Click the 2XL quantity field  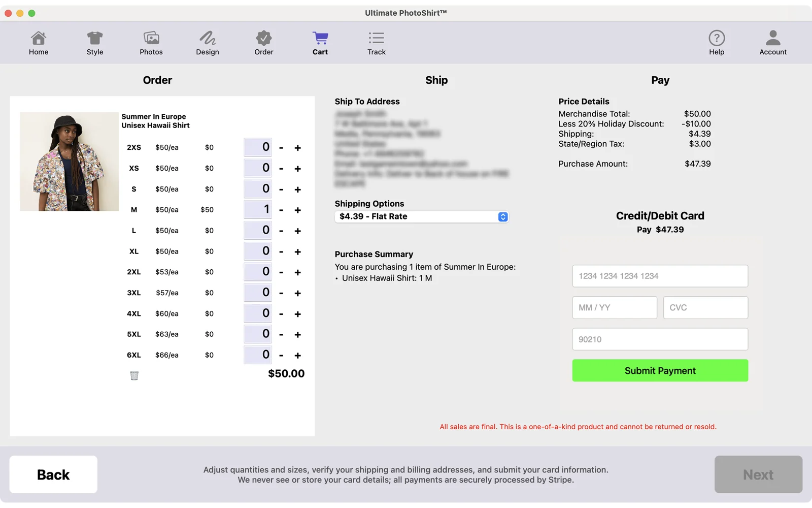click(258, 272)
